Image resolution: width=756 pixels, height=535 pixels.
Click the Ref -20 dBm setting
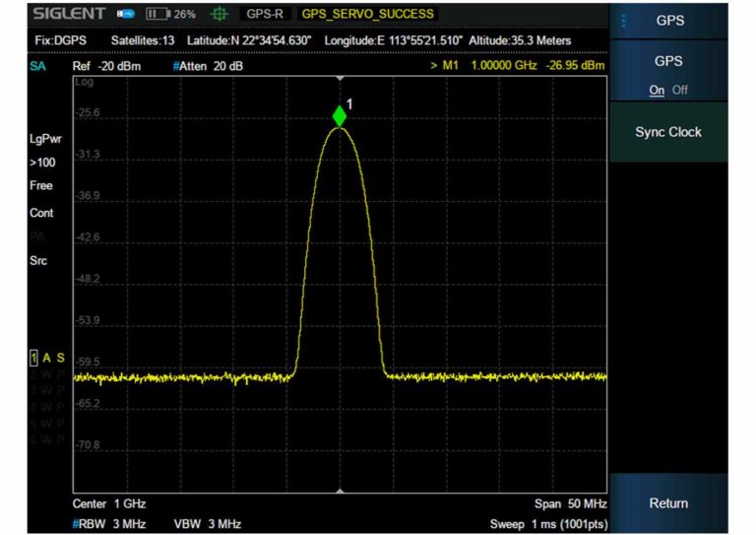pos(106,66)
